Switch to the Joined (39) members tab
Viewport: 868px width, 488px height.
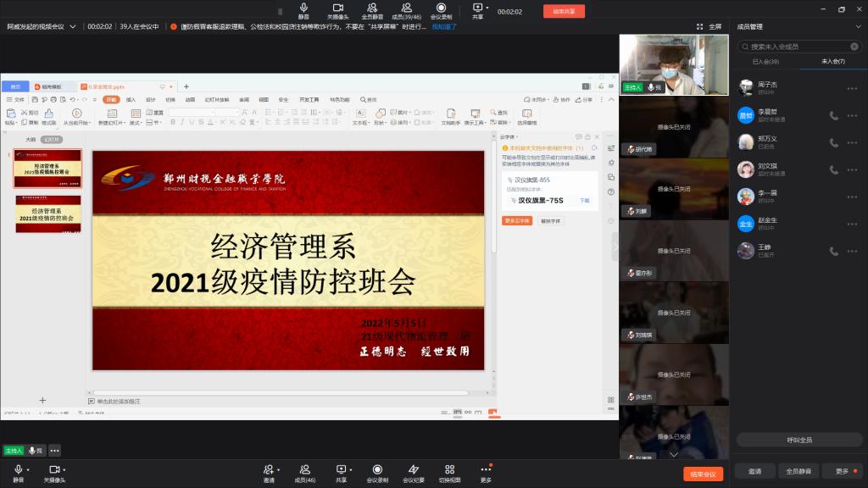click(x=765, y=61)
